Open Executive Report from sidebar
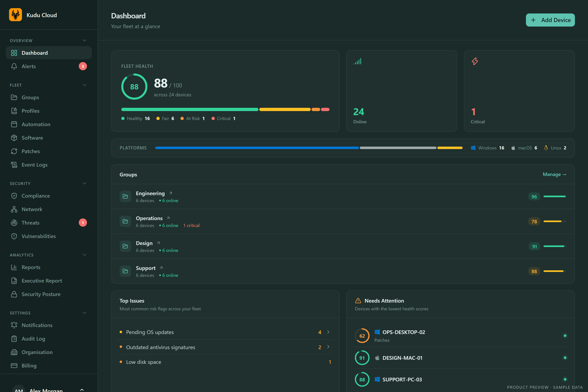 [x=49, y=281]
